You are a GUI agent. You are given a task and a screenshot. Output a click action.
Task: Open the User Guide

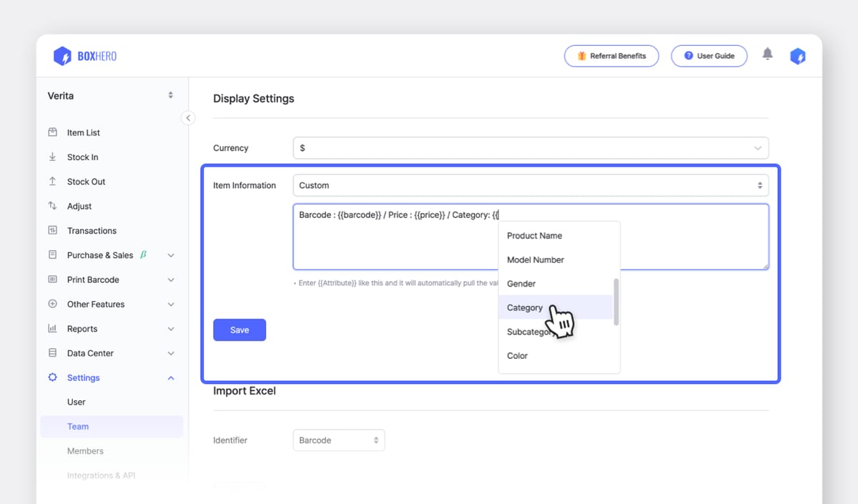[709, 55]
